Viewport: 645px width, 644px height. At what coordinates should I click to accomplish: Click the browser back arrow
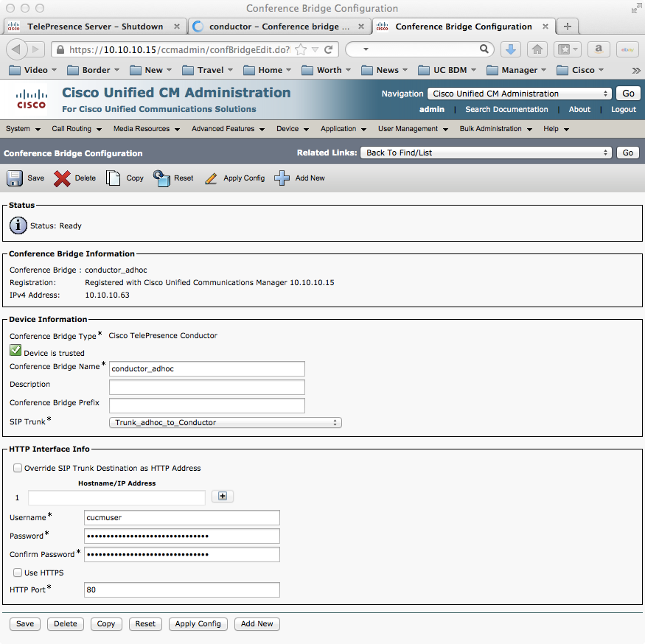point(16,50)
